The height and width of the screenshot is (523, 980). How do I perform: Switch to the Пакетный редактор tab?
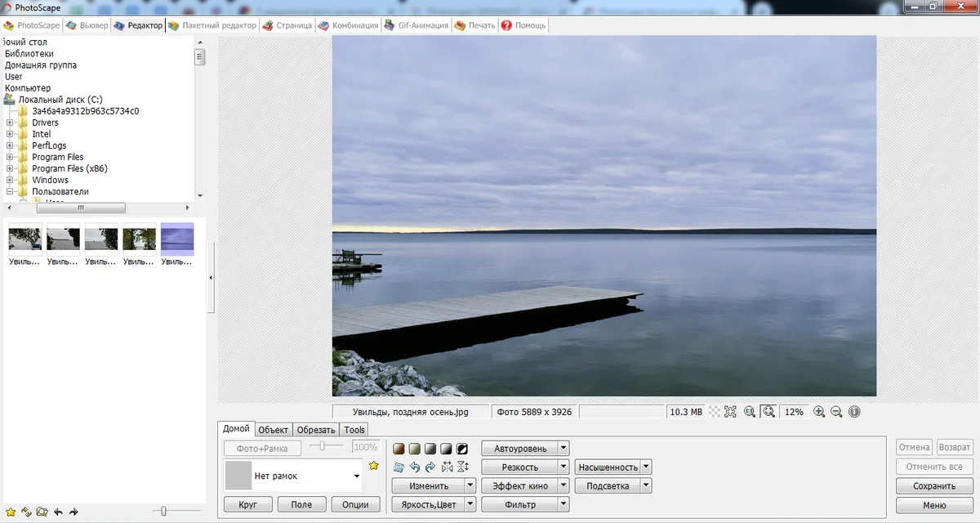[x=212, y=25]
